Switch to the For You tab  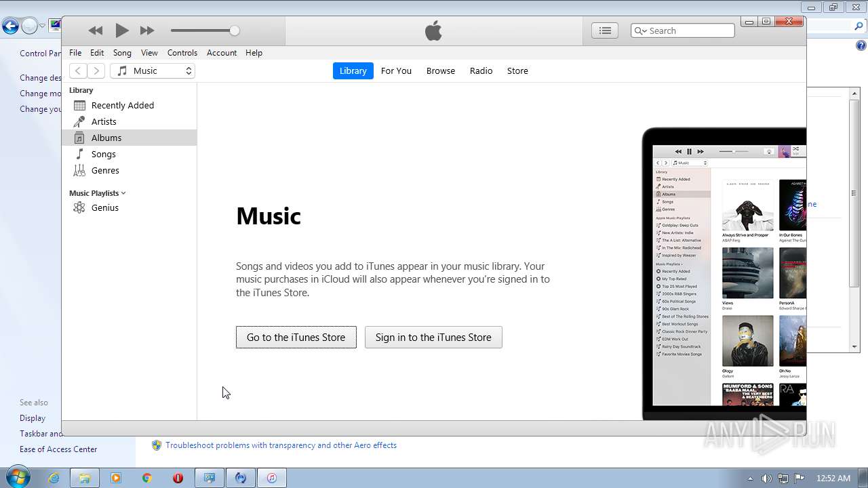(396, 70)
